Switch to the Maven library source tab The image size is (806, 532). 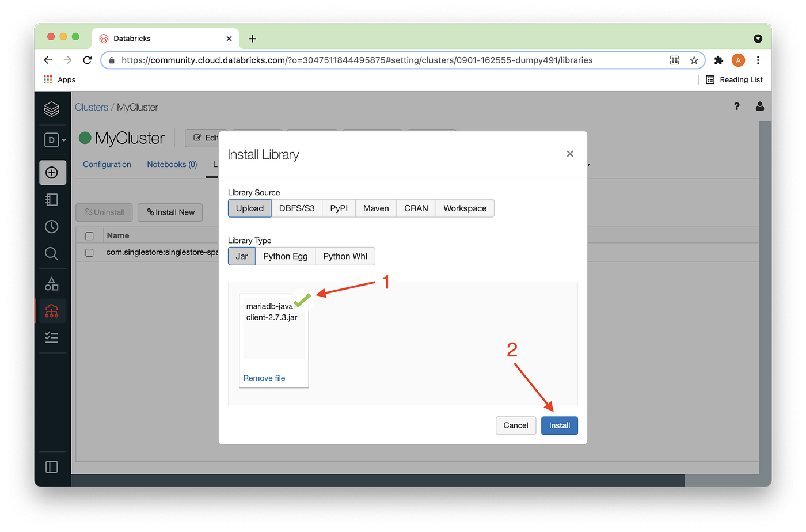[x=375, y=208]
